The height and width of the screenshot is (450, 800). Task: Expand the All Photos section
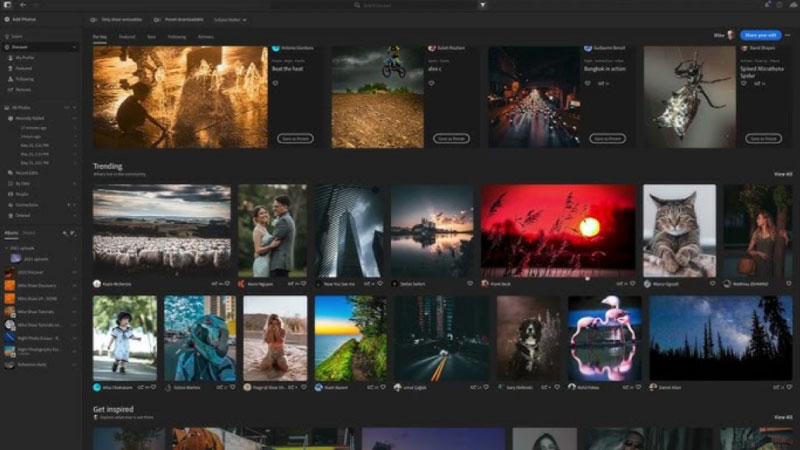(x=74, y=107)
